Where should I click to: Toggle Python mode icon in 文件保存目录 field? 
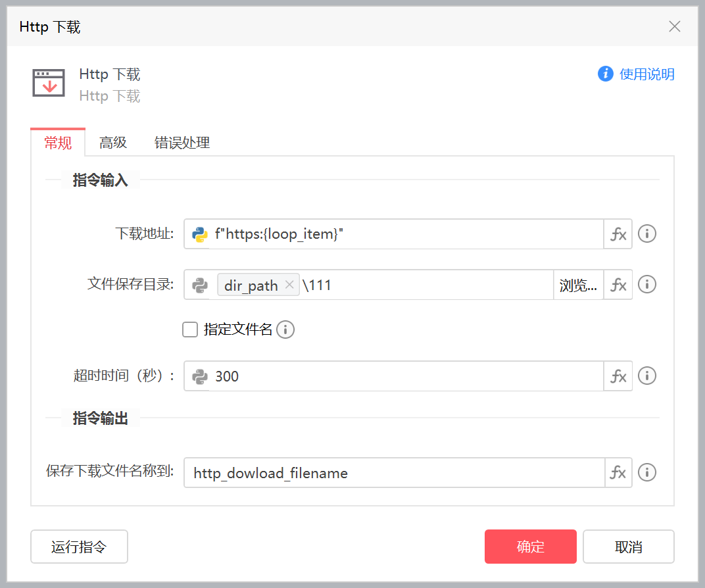199,285
